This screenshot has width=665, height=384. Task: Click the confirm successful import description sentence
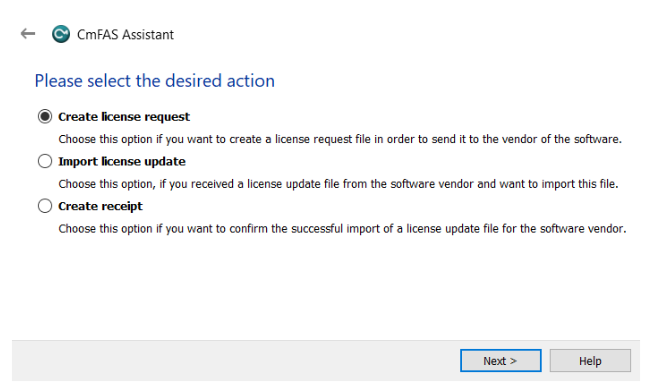(x=342, y=229)
